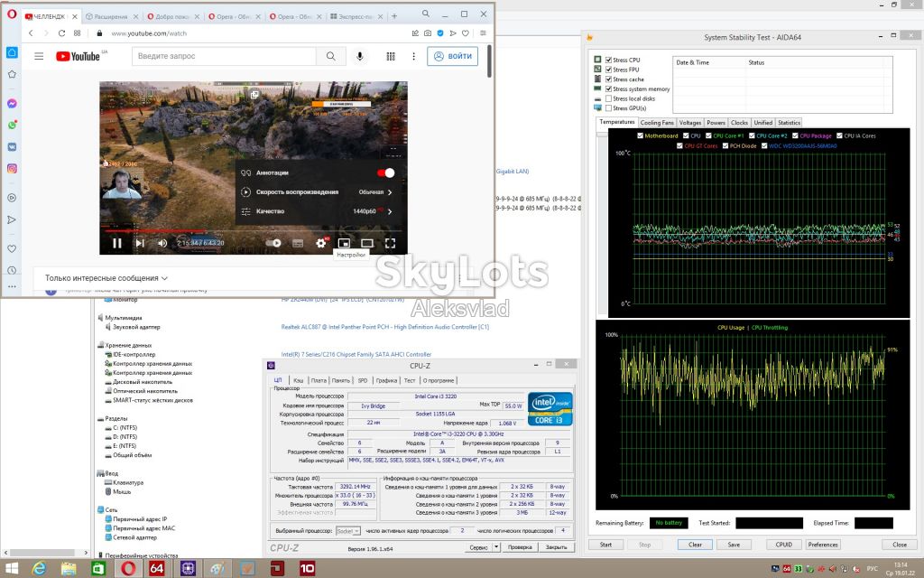Open the Opera main menu logo
The width and height of the screenshot is (924, 578).
12,14
